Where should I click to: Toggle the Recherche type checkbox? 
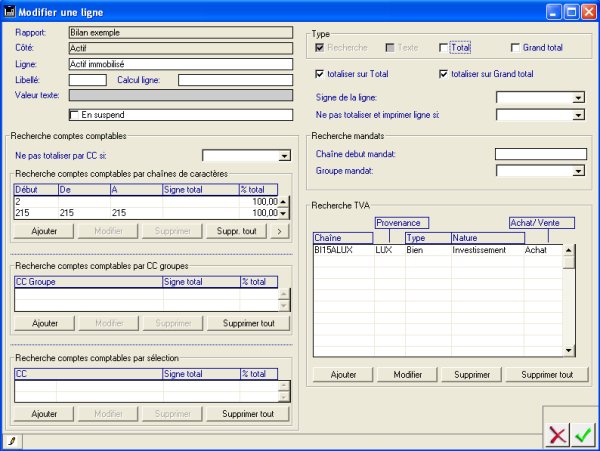(x=319, y=48)
